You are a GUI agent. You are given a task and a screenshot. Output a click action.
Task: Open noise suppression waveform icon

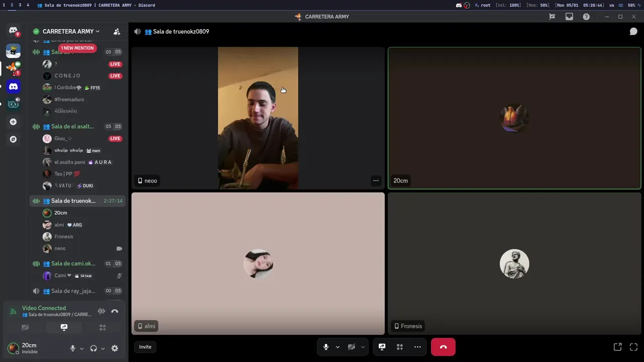click(102, 311)
